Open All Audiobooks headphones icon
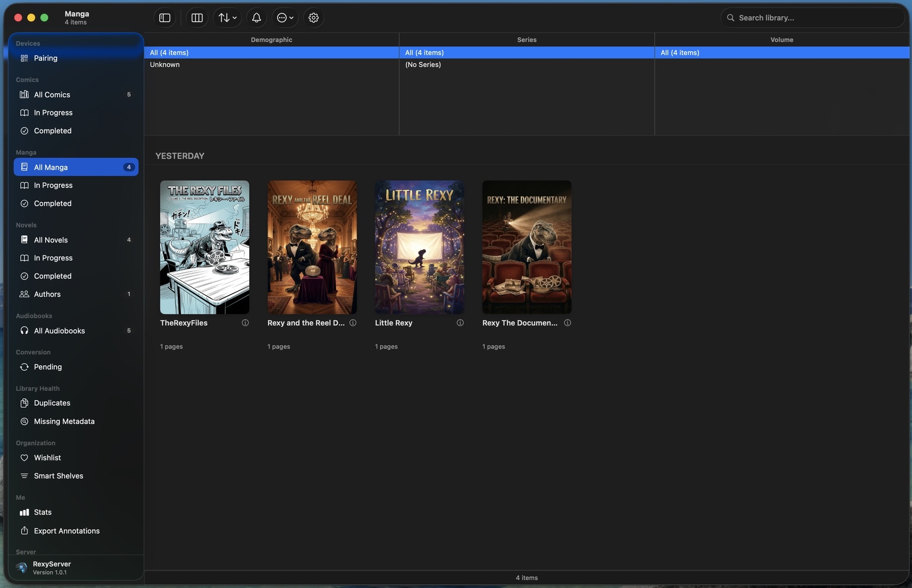The image size is (912, 588). coord(24,331)
